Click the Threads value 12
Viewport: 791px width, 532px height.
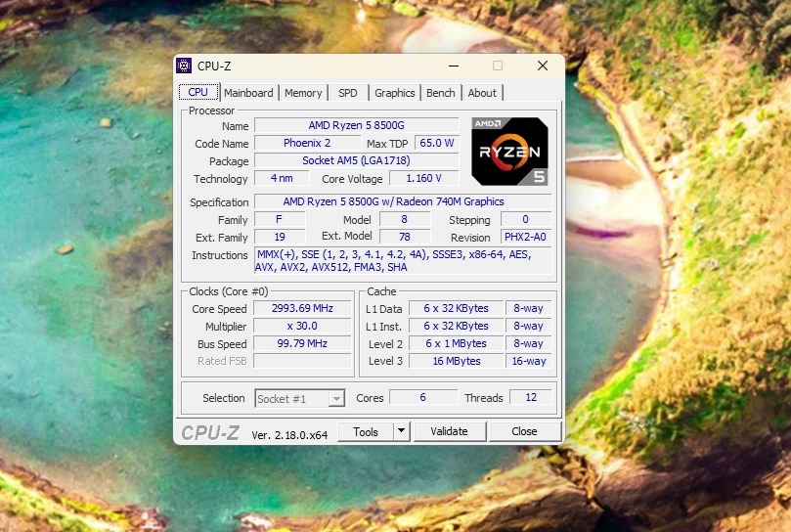531,397
